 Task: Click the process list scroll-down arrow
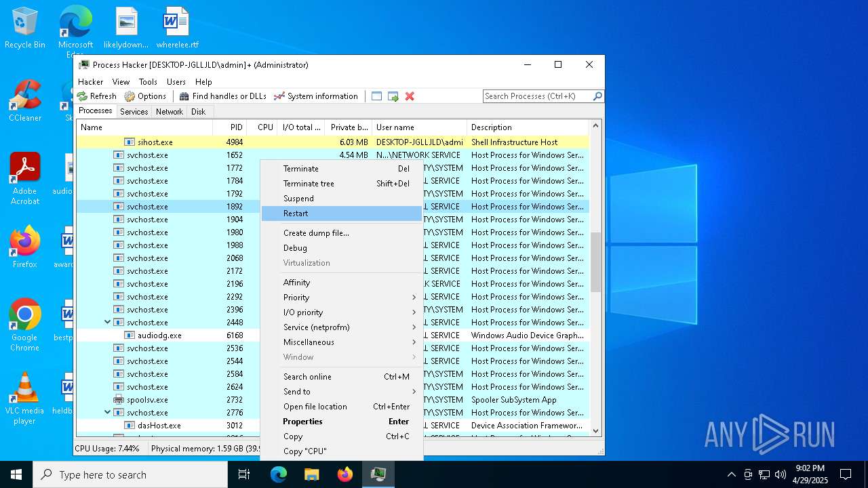[x=596, y=430]
